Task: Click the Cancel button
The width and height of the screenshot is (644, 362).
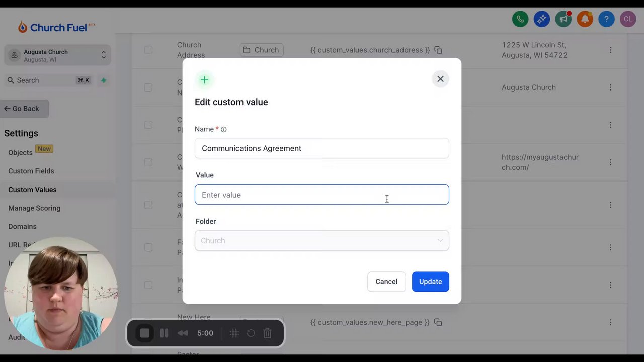Action: 386,282
